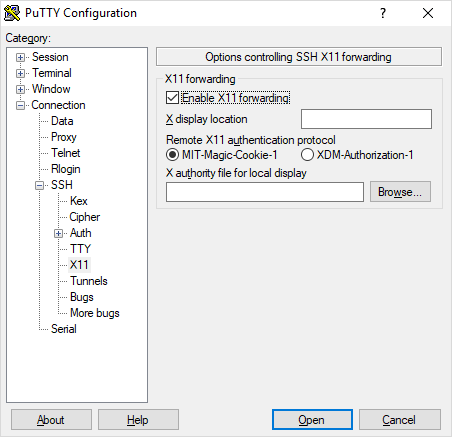Image resolution: width=452 pixels, height=437 pixels.
Task: Click the About button
Action: [51, 420]
